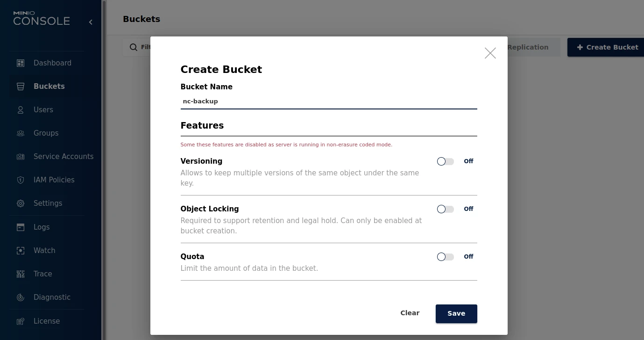Click the Dashboard icon in the sidebar

[21, 63]
